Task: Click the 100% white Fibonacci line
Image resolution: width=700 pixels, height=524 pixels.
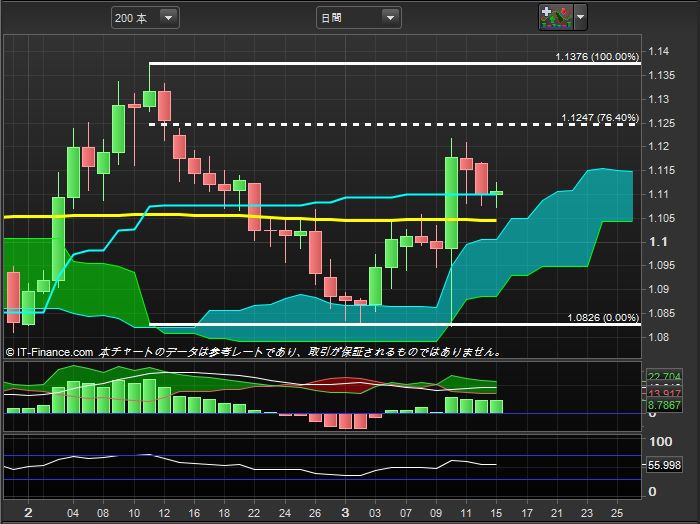Action: coord(395,64)
